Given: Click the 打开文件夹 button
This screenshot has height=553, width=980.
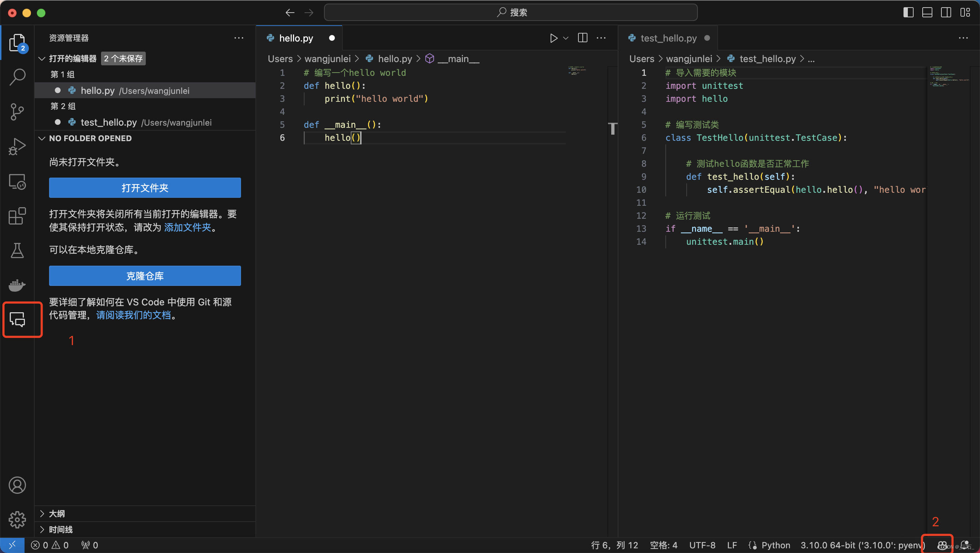Looking at the screenshot, I should point(145,188).
